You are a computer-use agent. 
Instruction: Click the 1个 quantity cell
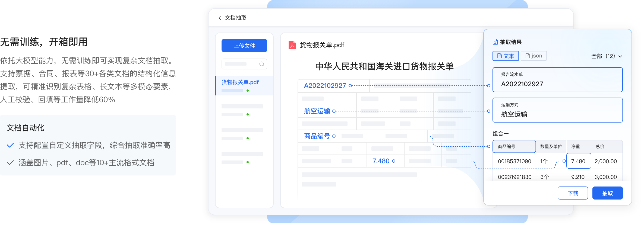[x=544, y=161]
